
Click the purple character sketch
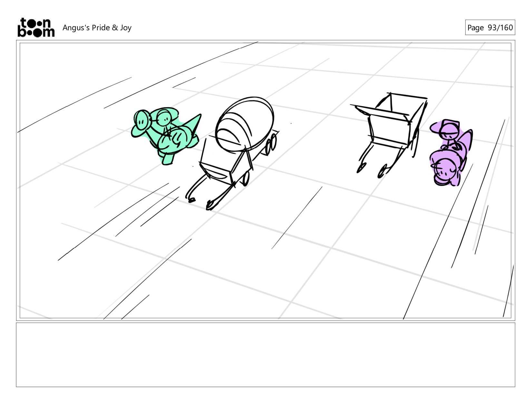[451, 153]
